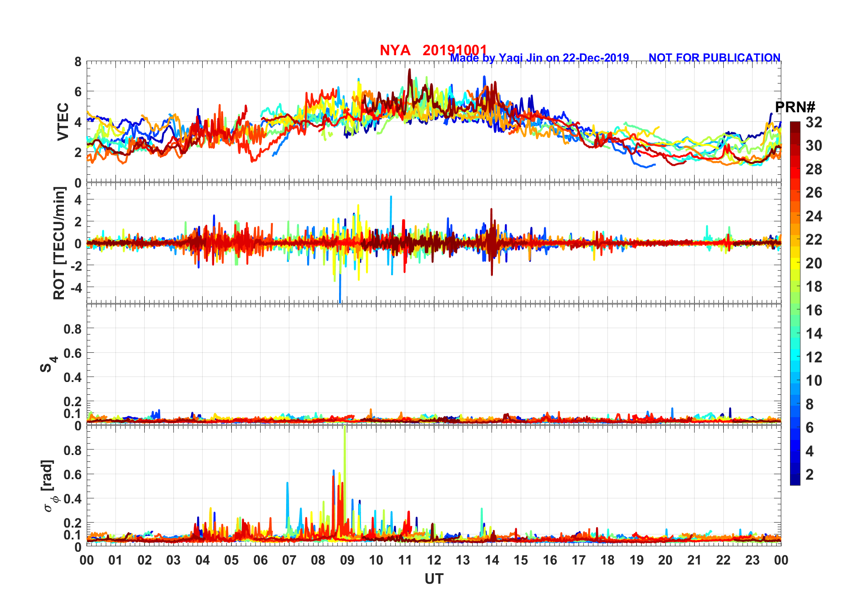Viewport: 868px width, 607px height.
Task: Click colorbar tick label '32'
Action: [814, 122]
